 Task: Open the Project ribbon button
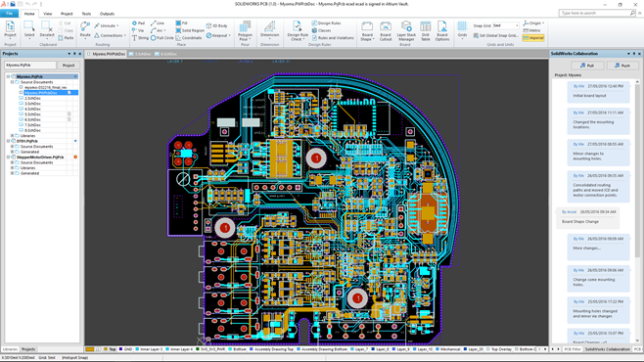(x=10, y=29)
